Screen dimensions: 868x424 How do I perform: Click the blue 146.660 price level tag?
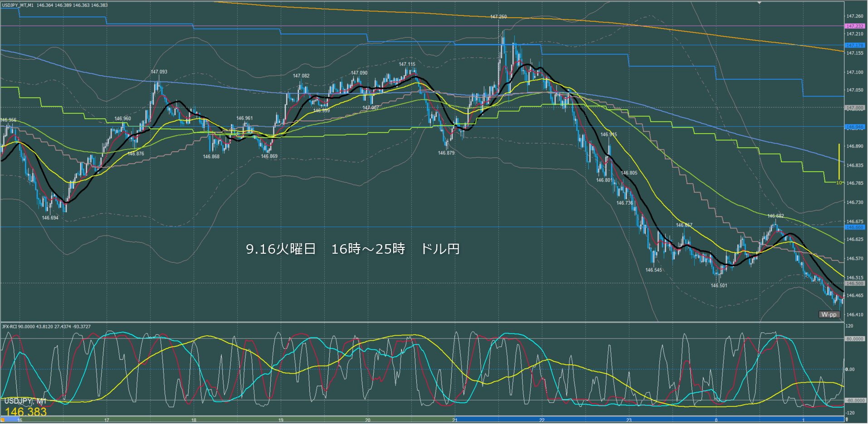click(x=854, y=227)
